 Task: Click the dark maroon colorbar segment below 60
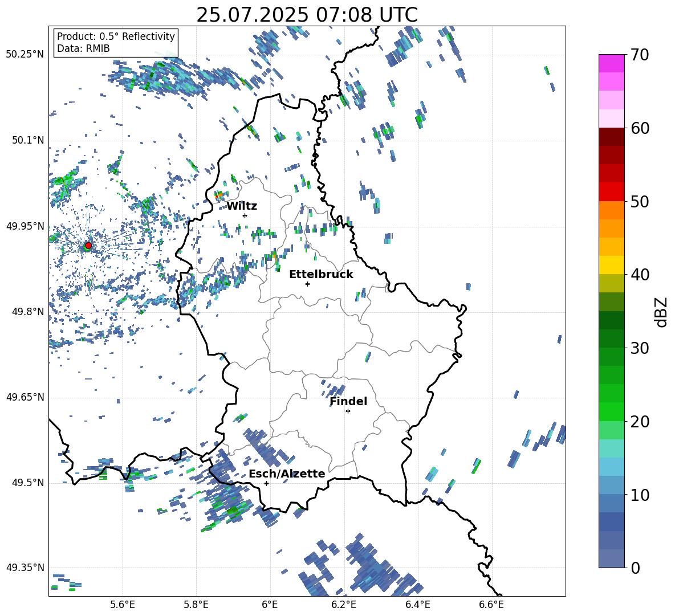click(611, 137)
